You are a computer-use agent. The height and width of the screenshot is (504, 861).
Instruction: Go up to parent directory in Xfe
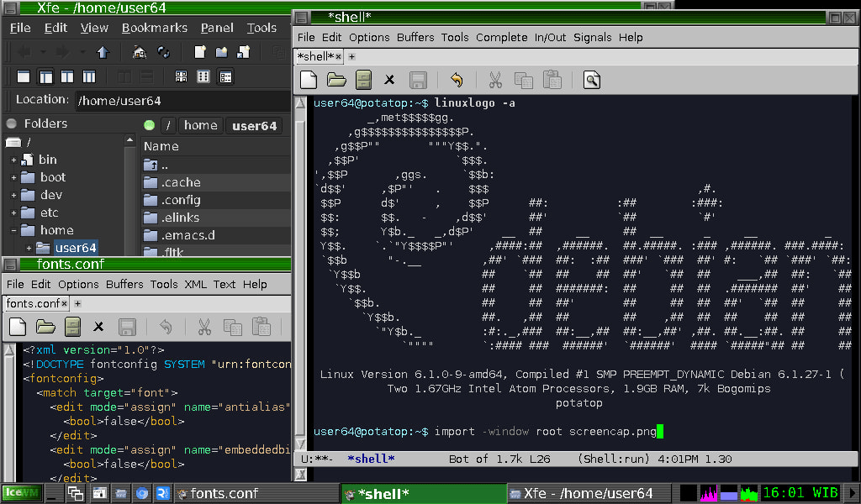[x=103, y=52]
